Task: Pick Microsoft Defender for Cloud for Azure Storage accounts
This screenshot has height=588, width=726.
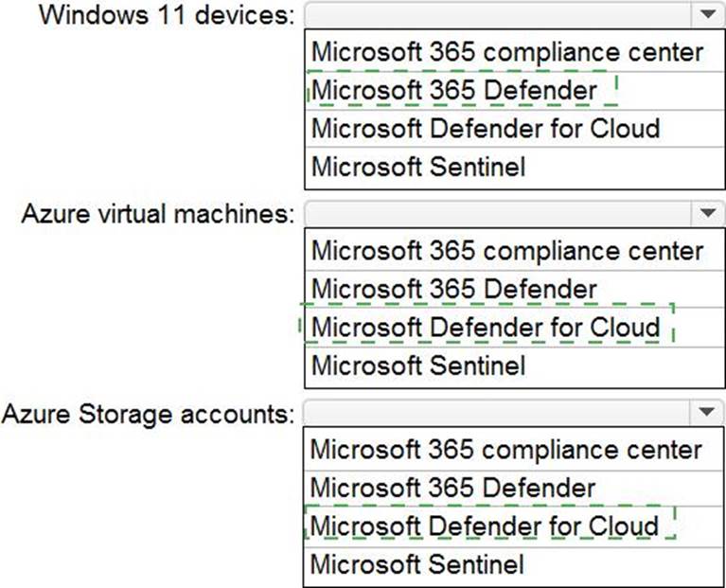Action: point(485,526)
